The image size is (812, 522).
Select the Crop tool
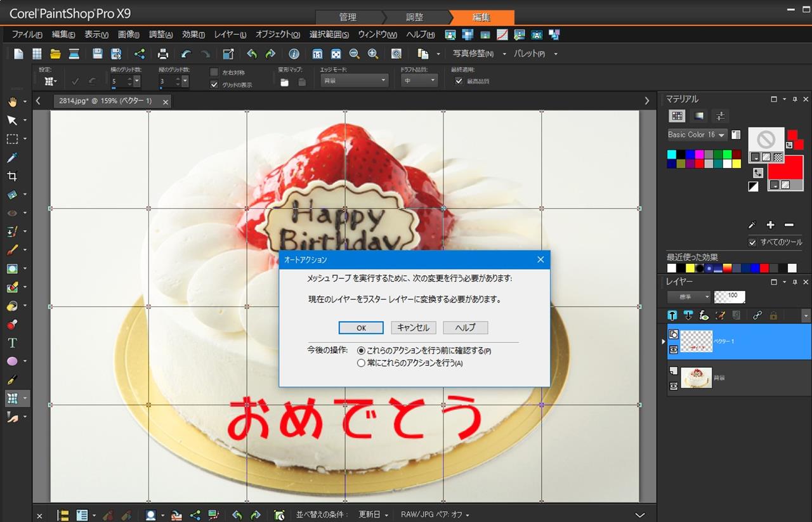tap(12, 176)
